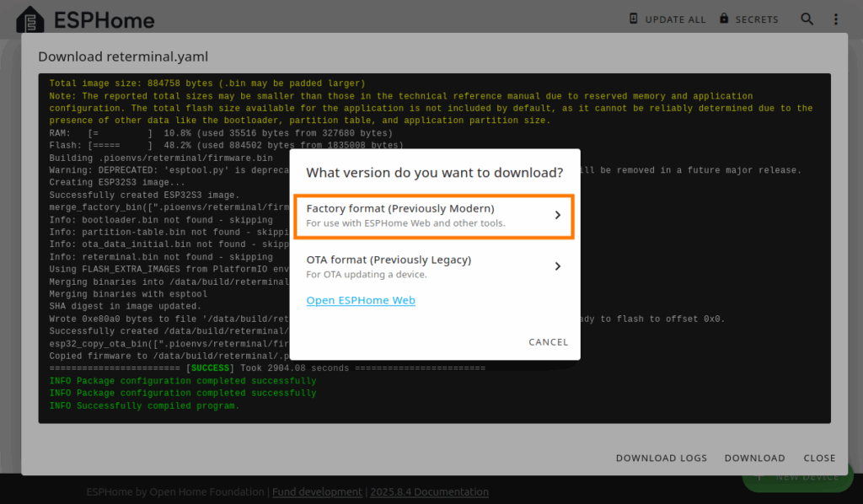Click the ESPHome house logo icon
863x504 pixels.
(30, 20)
